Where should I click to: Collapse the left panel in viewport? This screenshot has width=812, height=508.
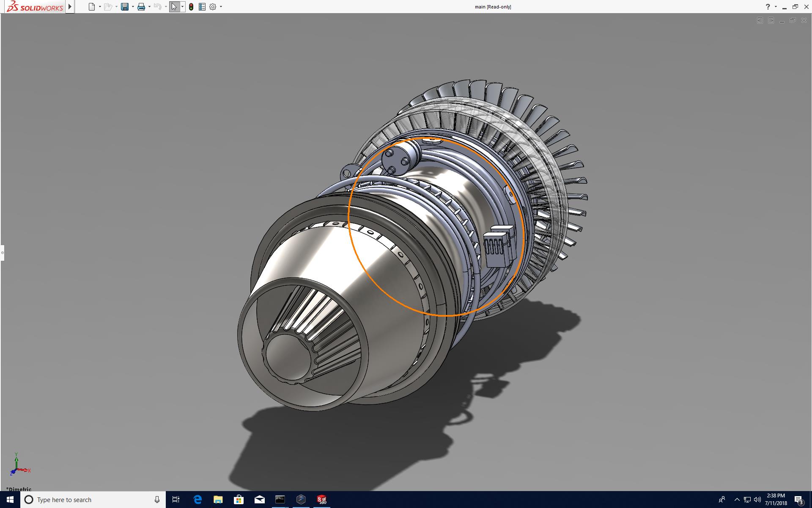point(760,20)
